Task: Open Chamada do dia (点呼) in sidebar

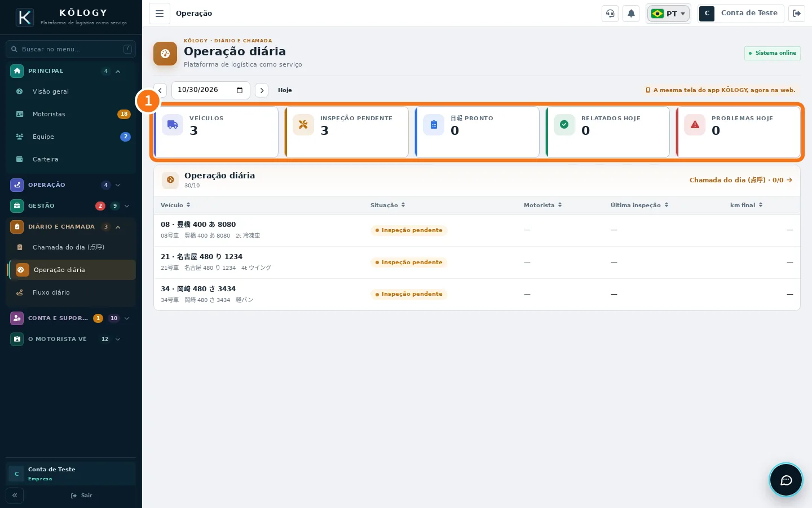Action: 71,247
